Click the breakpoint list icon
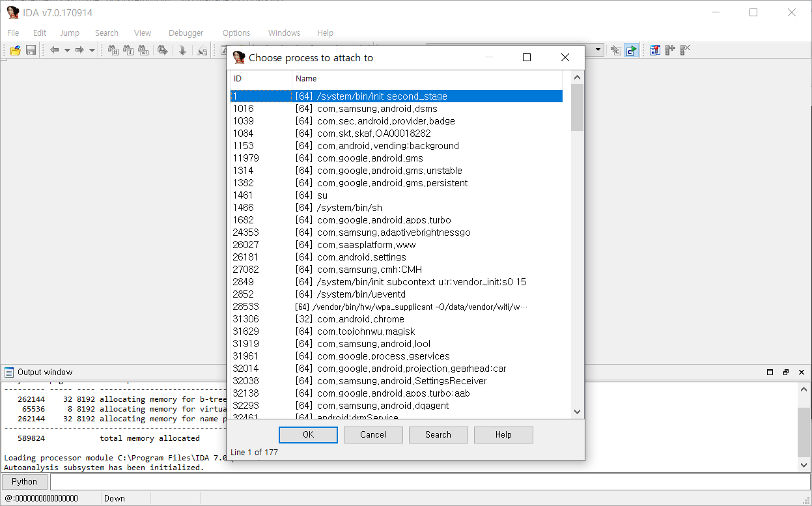Viewport: 812px width, 506px height. (655, 50)
